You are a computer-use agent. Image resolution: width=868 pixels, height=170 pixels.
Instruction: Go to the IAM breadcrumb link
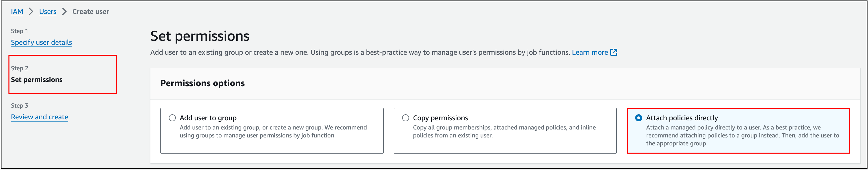[17, 11]
